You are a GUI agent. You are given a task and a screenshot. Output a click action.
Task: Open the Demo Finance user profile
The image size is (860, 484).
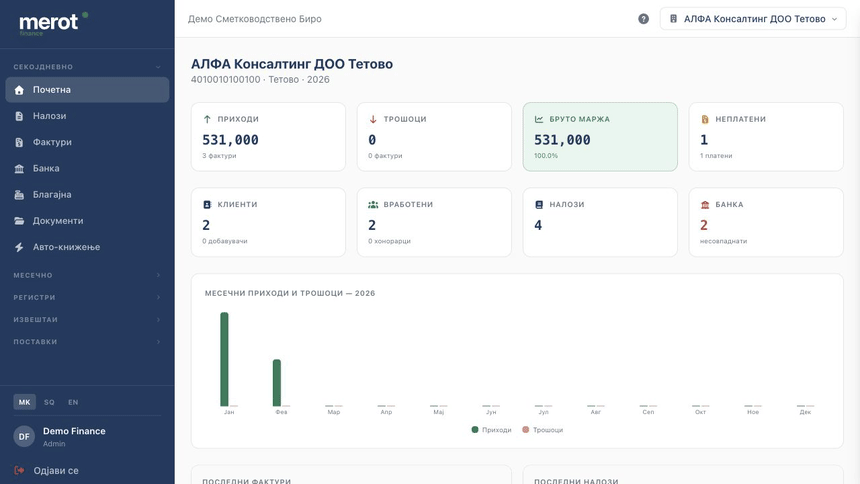(74, 436)
